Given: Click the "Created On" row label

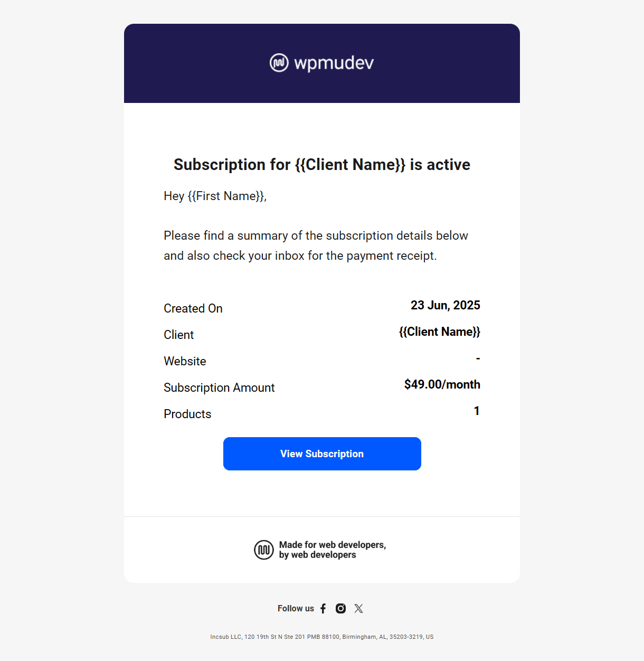Looking at the screenshot, I should coord(193,309).
